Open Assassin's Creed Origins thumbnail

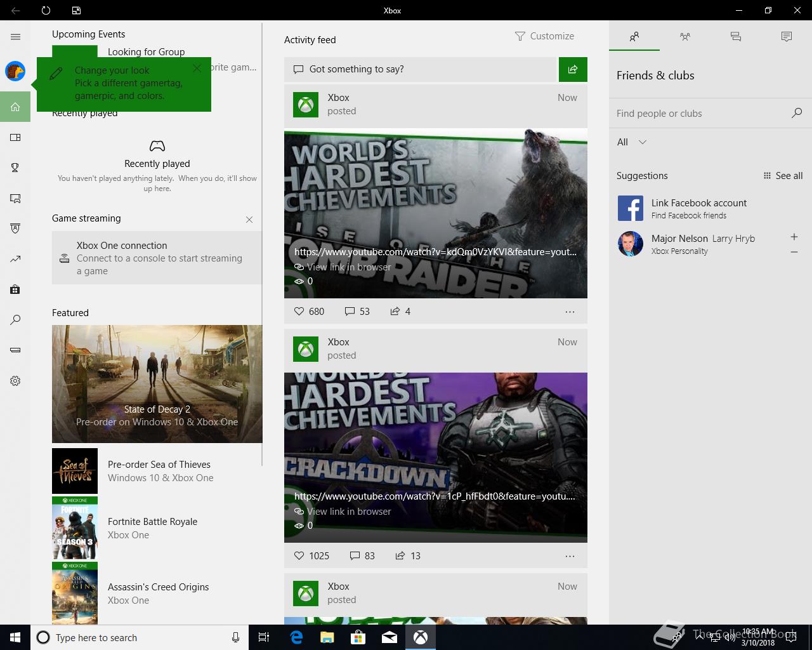[x=75, y=594]
